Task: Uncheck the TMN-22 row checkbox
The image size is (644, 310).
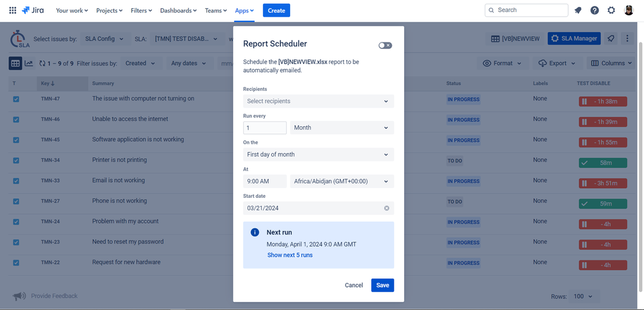Action: point(16,263)
